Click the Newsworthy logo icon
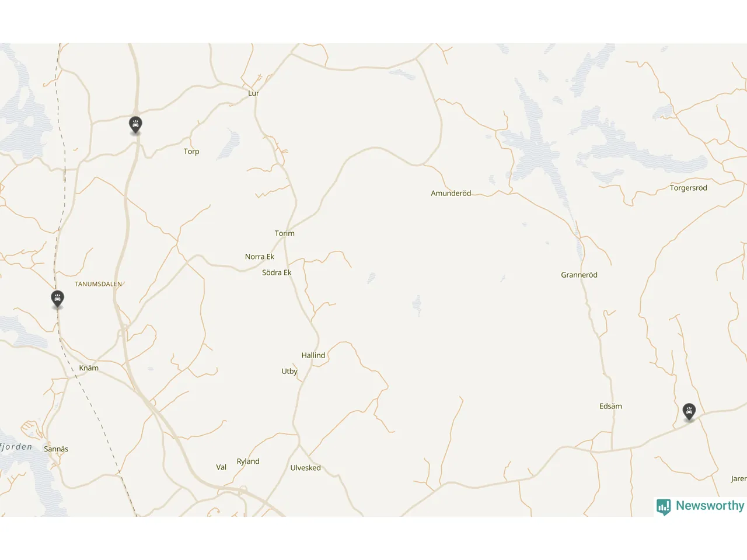The image size is (747, 560). (664, 506)
